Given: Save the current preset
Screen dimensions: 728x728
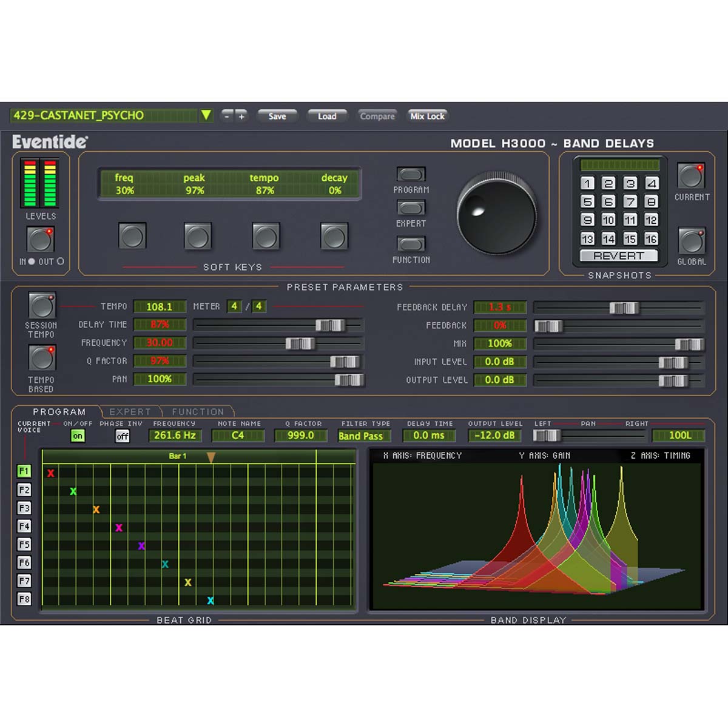Looking at the screenshot, I should [277, 116].
